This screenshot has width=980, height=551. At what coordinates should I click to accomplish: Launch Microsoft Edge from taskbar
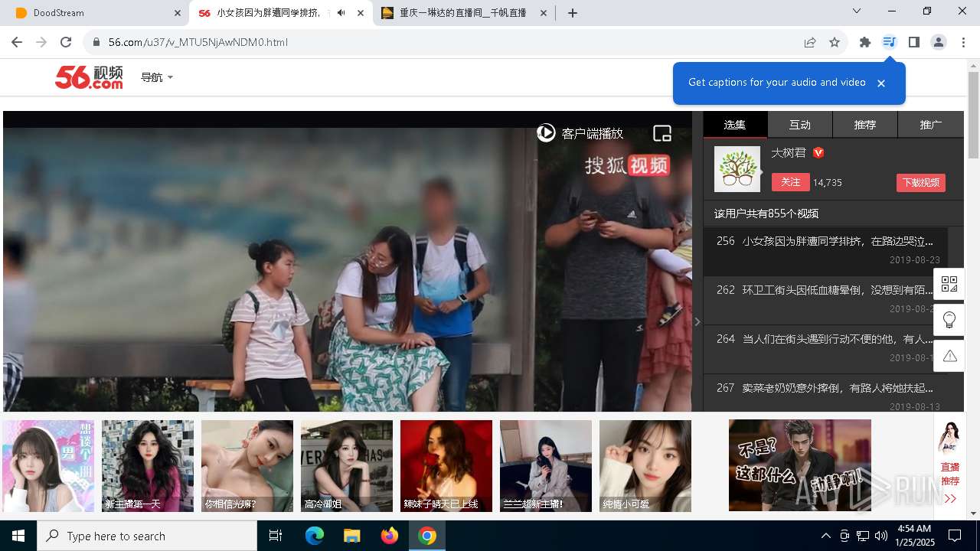315,536
